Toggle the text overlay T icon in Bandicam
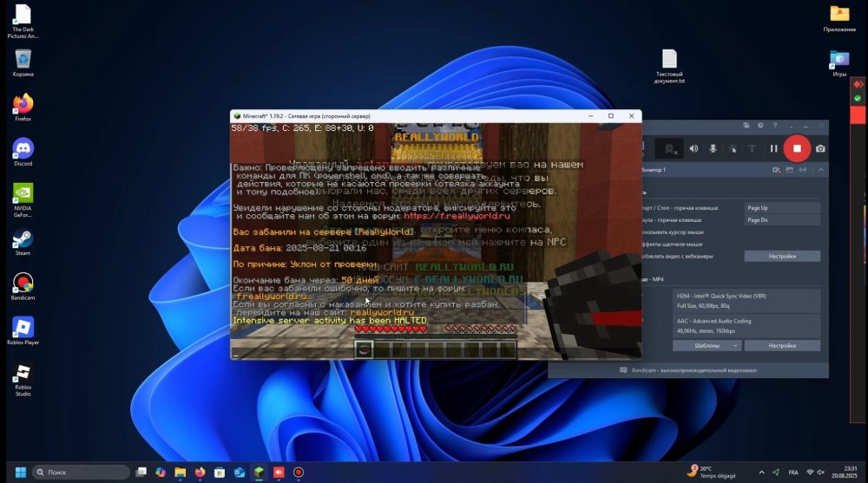 pyautogui.click(x=752, y=148)
